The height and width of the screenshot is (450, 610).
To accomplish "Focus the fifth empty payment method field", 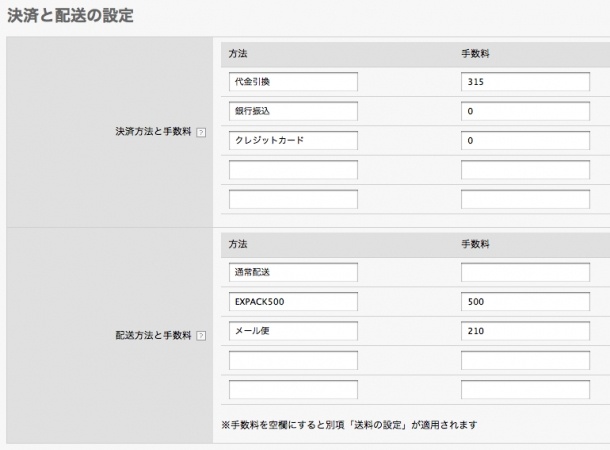I will [293, 199].
